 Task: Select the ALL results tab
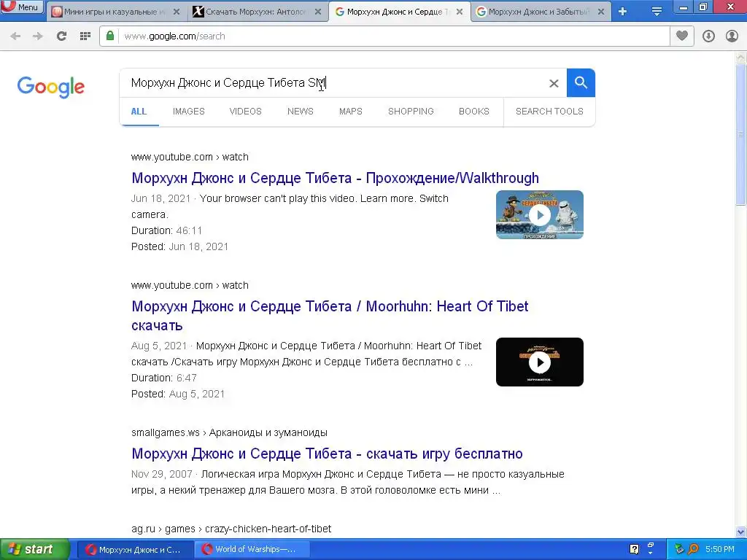tap(139, 112)
